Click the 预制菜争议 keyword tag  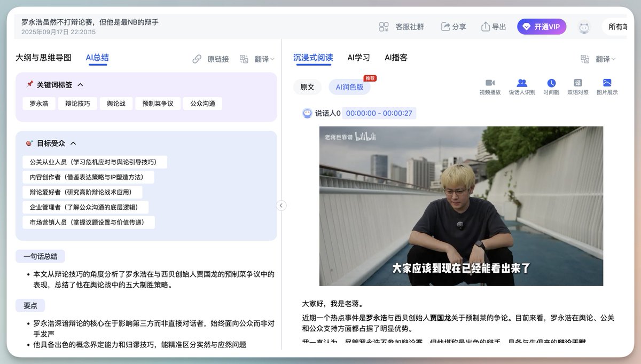(x=157, y=104)
